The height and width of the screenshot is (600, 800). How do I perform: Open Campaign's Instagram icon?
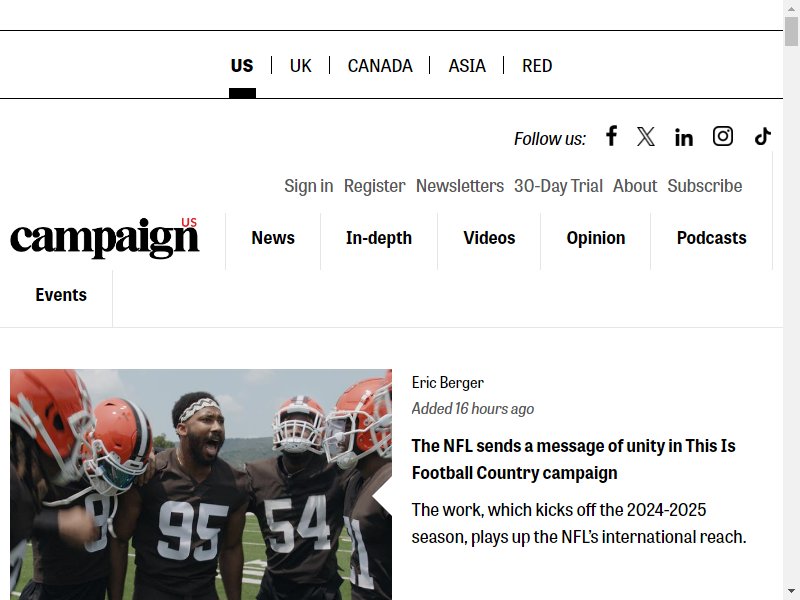(722, 136)
